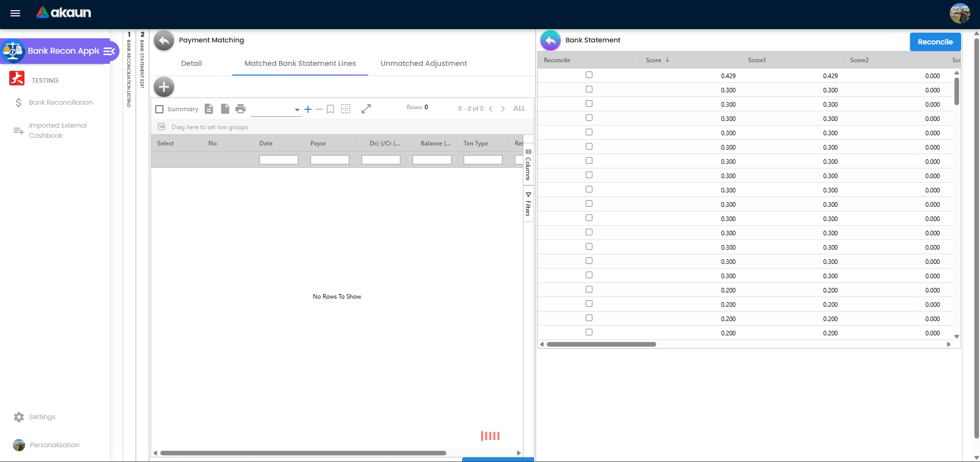Switch to the Detail tab
The image size is (980, 462).
pyautogui.click(x=192, y=63)
